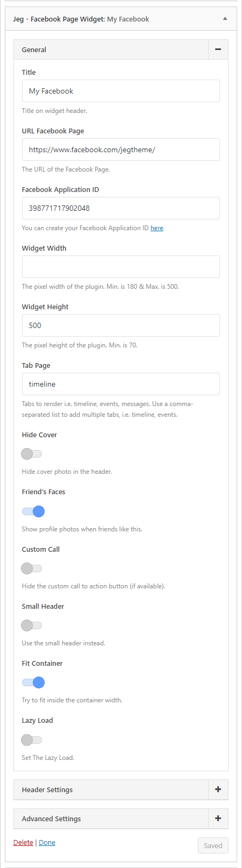Viewport: 242px width, 868px height.
Task: Expand Header Settings plus icon
Action: tap(218, 789)
